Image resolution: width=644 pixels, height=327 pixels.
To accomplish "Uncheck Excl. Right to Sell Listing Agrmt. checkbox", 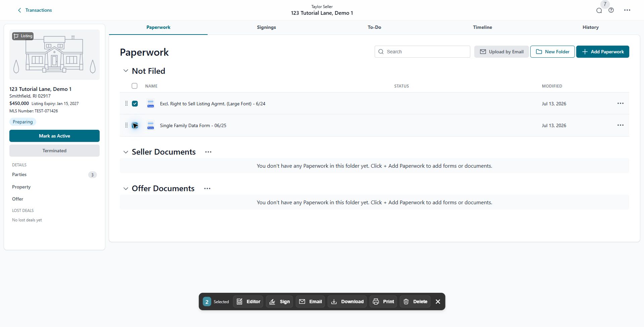I will pos(135,104).
